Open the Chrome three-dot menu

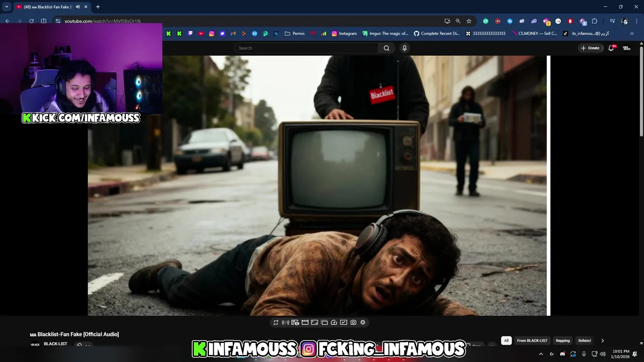(x=637, y=21)
